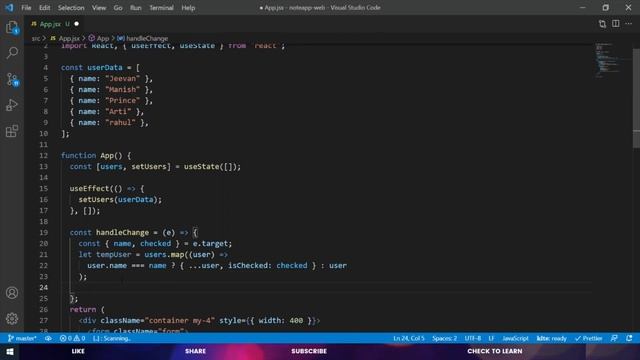This screenshot has height=360, width=640.
Task: Open the Edit menu
Action: 44,8
